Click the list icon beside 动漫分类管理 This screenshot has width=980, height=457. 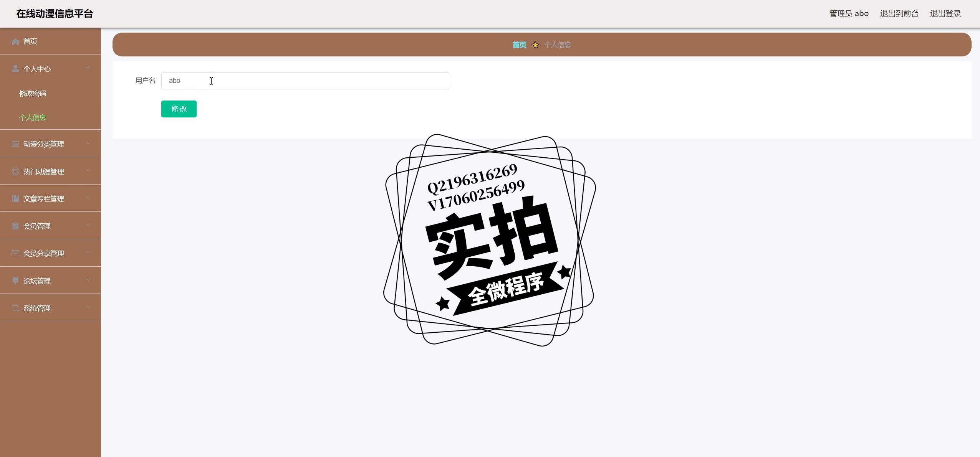point(15,144)
